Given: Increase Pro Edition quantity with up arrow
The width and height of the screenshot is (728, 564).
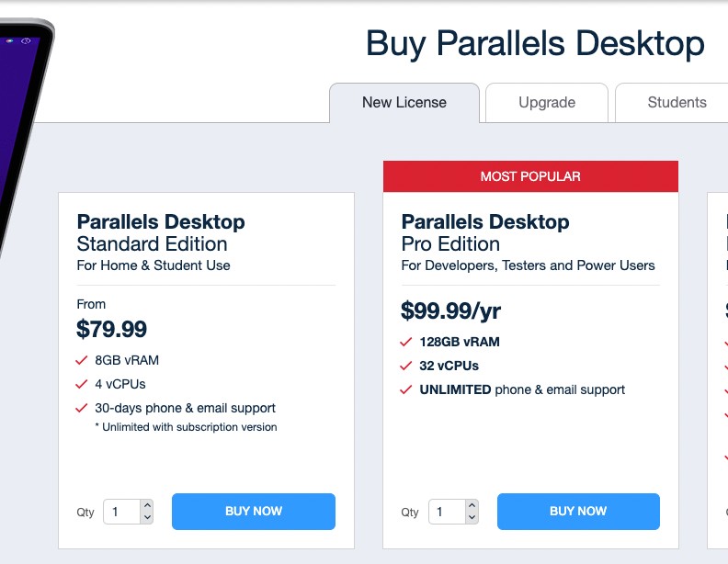Looking at the screenshot, I should click(x=472, y=505).
